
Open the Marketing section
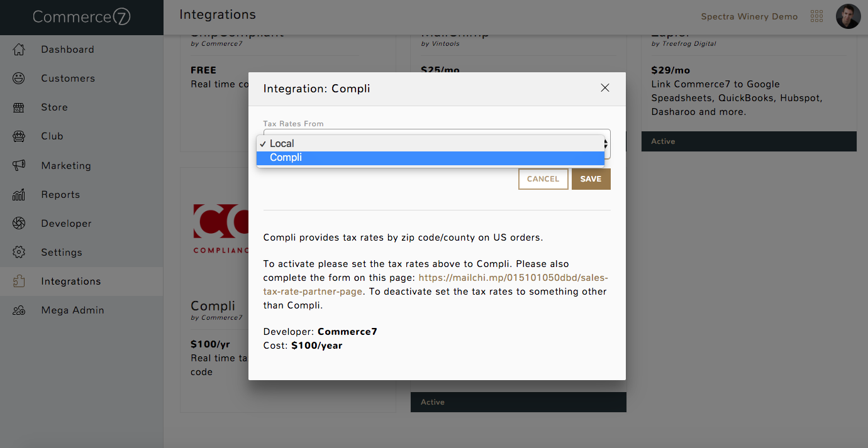(66, 166)
